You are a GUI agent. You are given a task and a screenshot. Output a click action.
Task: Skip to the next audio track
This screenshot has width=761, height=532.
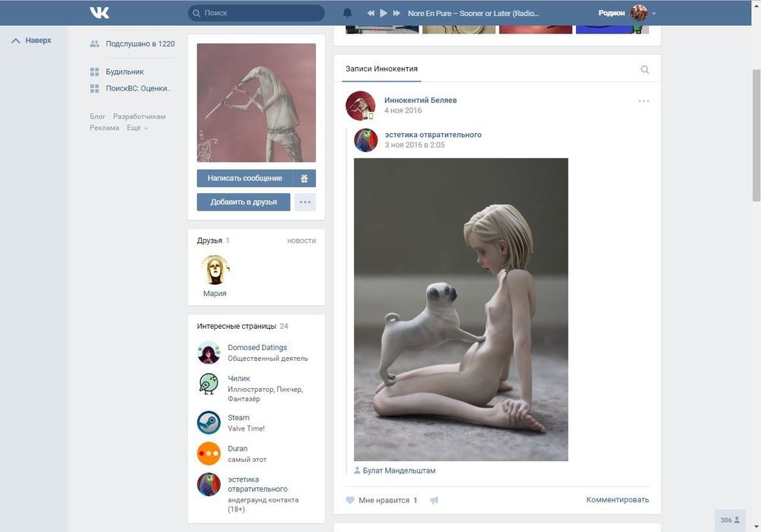click(396, 13)
